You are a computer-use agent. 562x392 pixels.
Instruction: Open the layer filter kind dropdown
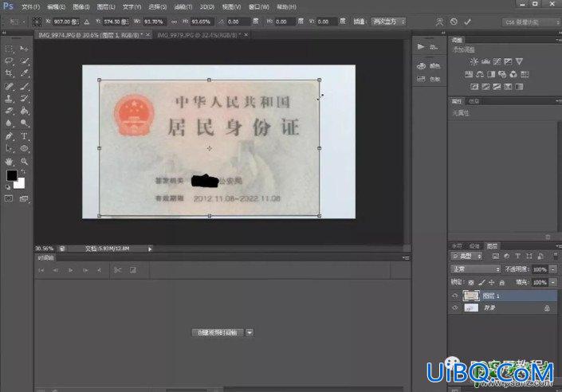click(466, 257)
